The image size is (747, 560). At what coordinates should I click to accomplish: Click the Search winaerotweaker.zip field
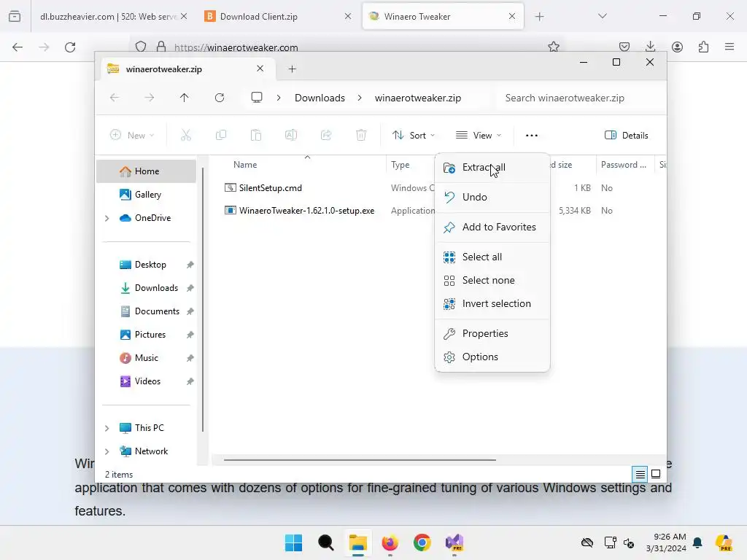click(x=581, y=98)
